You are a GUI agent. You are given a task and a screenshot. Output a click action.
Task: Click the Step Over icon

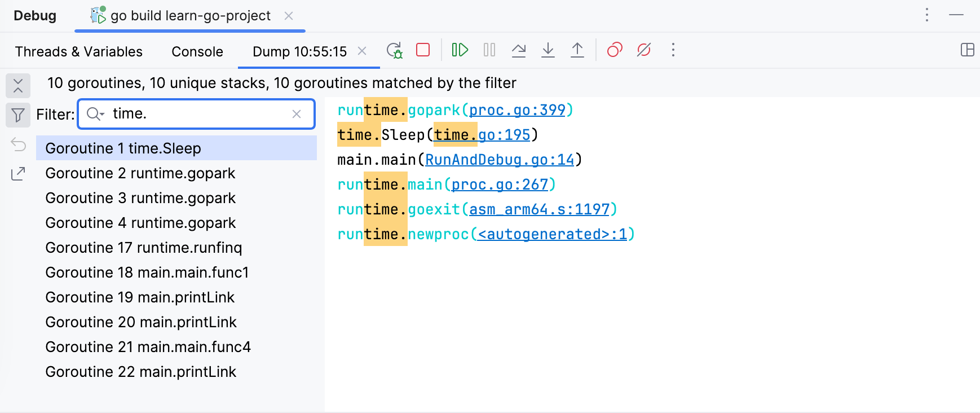pos(519,50)
